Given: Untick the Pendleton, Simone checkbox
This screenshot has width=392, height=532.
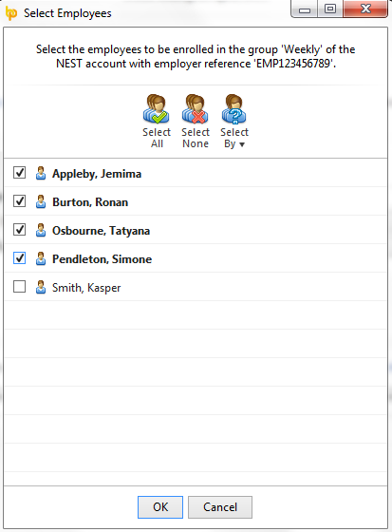Looking at the screenshot, I should click(19, 257).
